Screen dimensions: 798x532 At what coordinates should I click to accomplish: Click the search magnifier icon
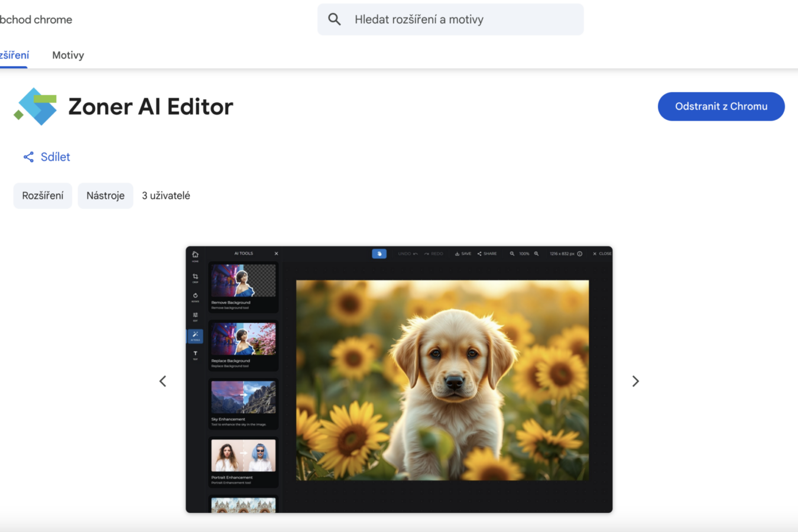[335, 20]
